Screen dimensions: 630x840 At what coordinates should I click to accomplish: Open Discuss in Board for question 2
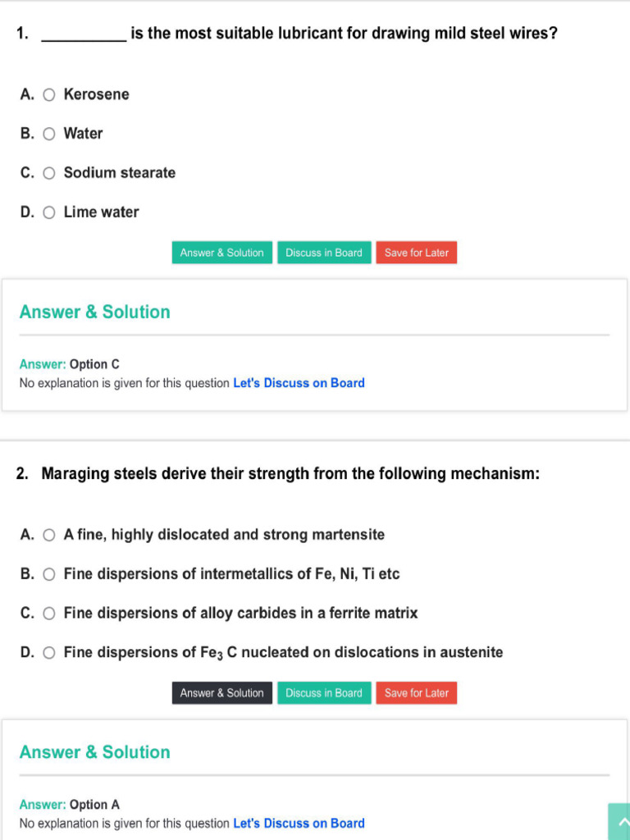[x=324, y=693]
